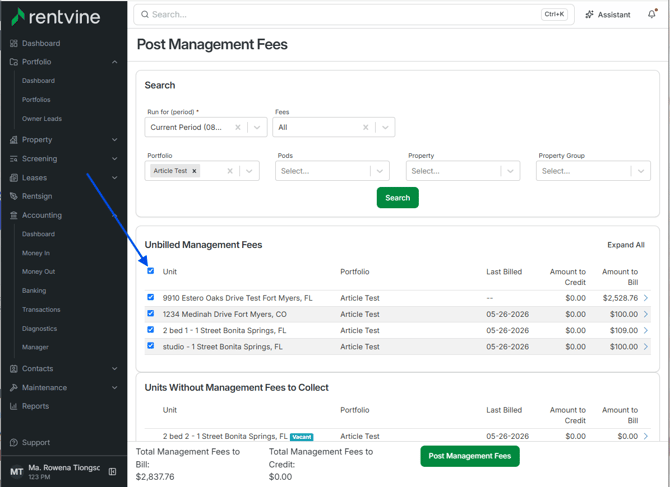
Task: Uncheck 2 bed 1 - 1 Street row
Action: [x=150, y=329]
